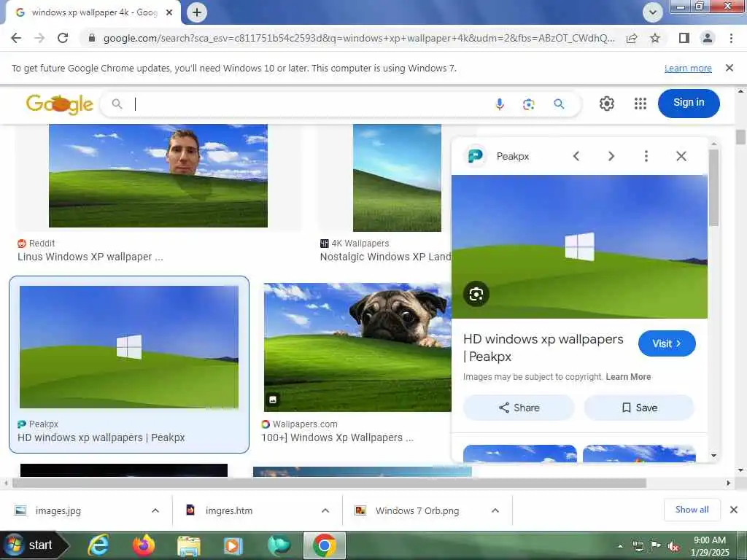Screen dimensions: 747x560
Task: Click the address bar URL
Action: [x=358, y=38]
